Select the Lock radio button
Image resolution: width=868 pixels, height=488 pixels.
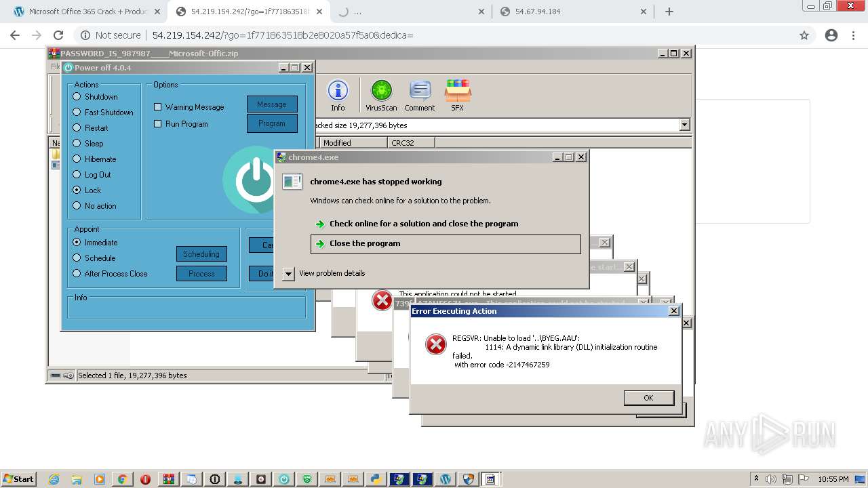coord(77,190)
